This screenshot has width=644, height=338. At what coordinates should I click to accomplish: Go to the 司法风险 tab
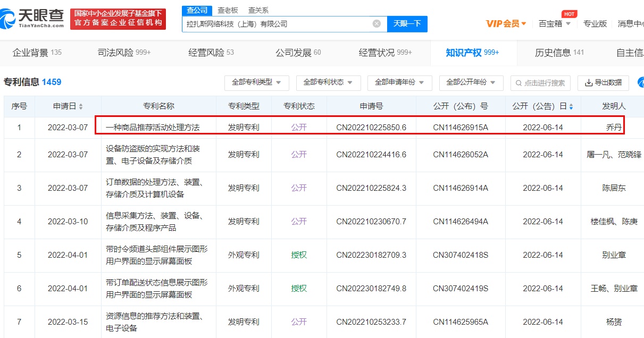point(124,53)
